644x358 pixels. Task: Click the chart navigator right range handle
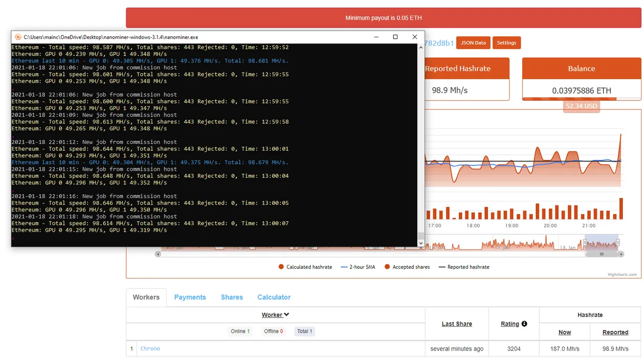[x=618, y=243]
